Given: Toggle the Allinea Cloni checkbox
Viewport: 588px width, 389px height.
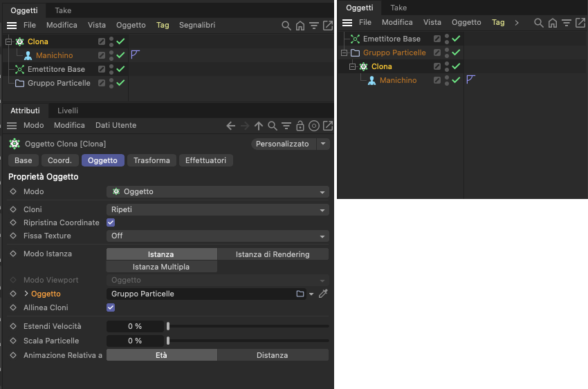Looking at the screenshot, I should (x=111, y=307).
